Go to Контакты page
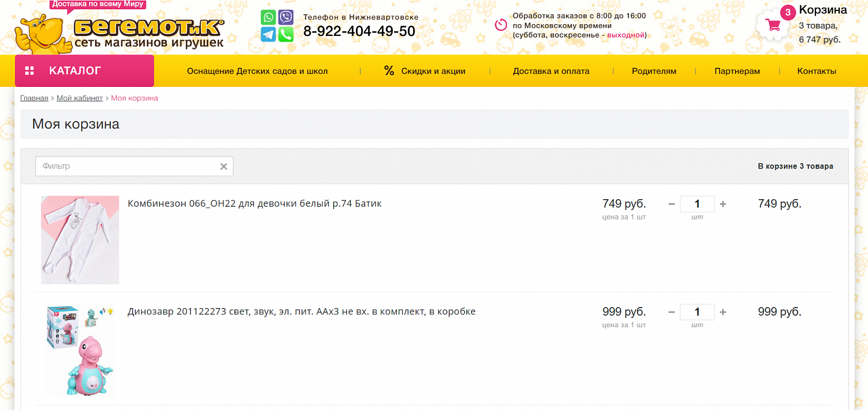This screenshot has height=410, width=868. [x=816, y=71]
